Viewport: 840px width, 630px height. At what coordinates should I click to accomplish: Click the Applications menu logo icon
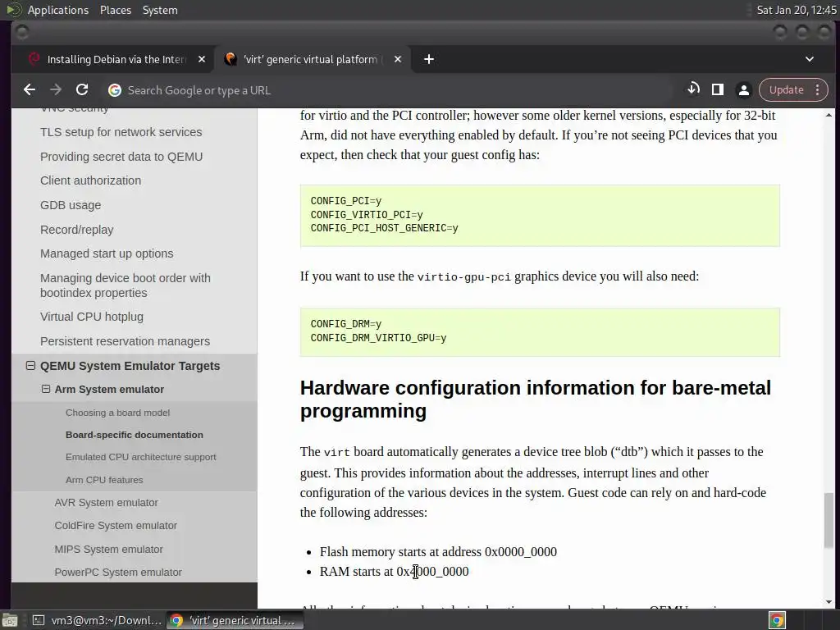click(13, 10)
